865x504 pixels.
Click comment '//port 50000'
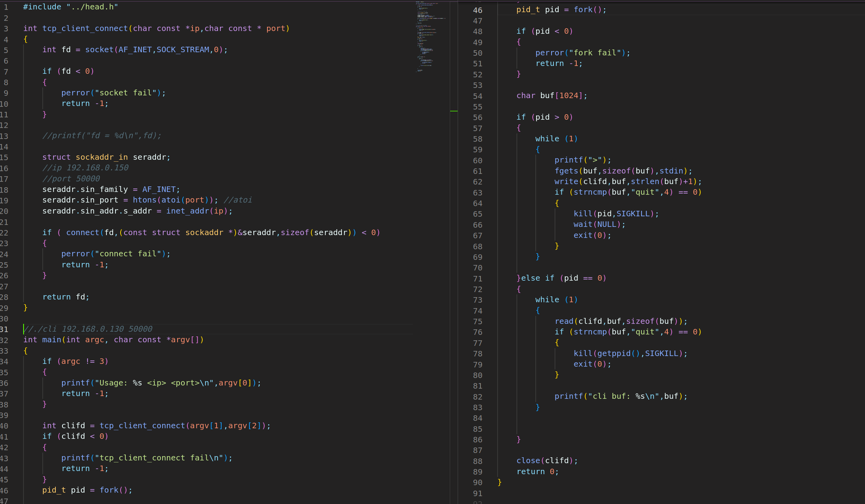pyautogui.click(x=71, y=179)
